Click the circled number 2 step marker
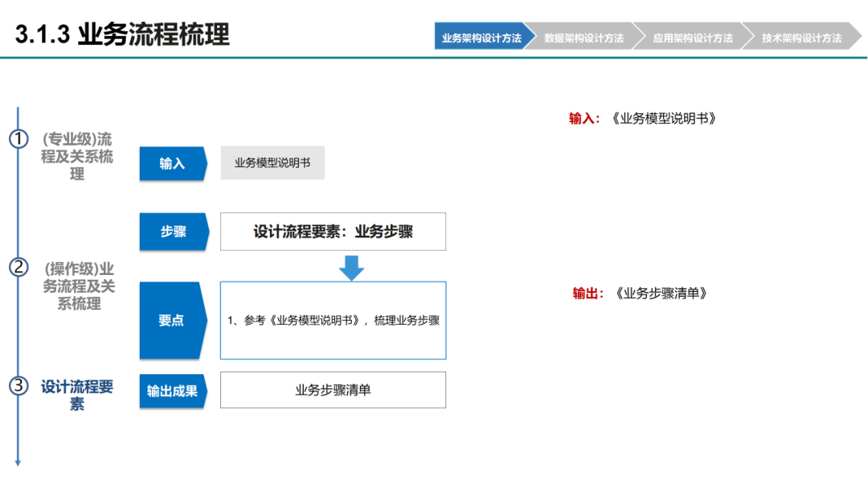 pyautogui.click(x=18, y=267)
